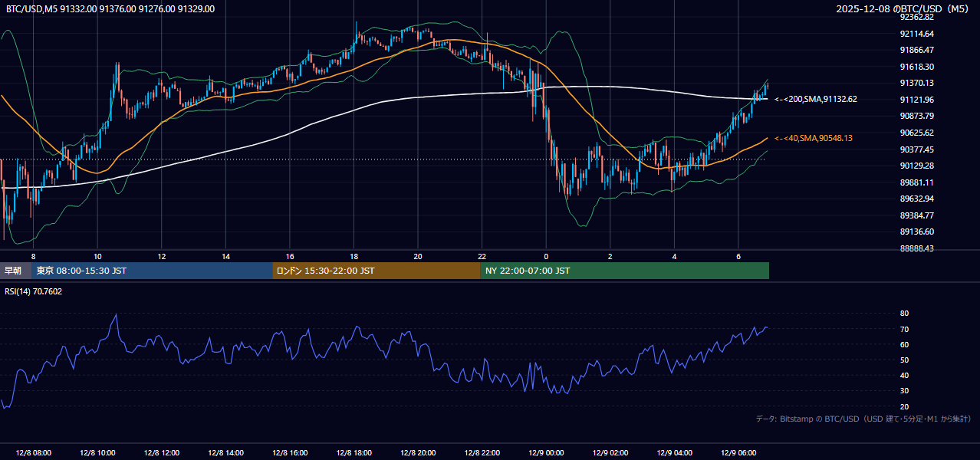Click the 12/8 22:00 time label
980x460 pixels.
(x=482, y=453)
